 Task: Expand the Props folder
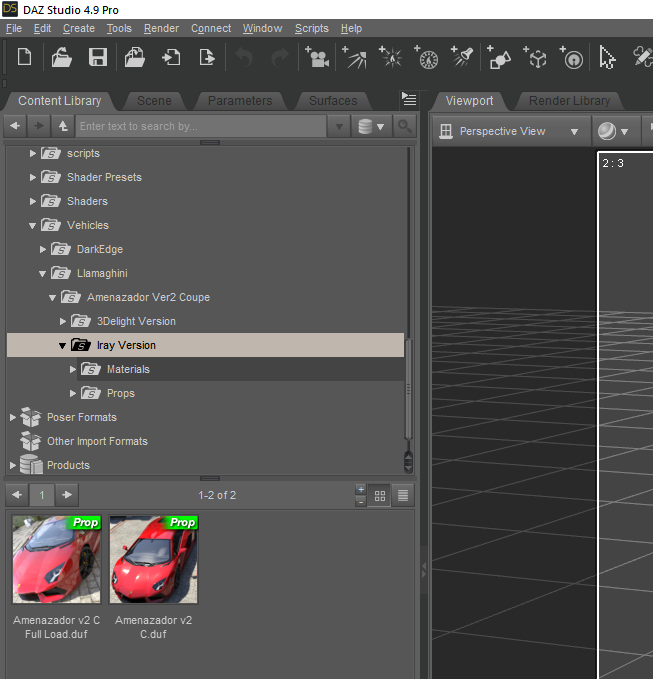point(72,393)
